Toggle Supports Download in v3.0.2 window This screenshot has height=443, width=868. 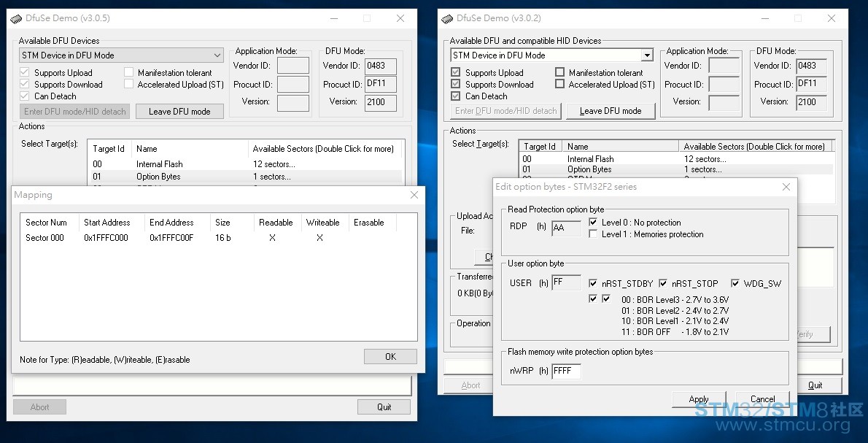[x=456, y=84]
